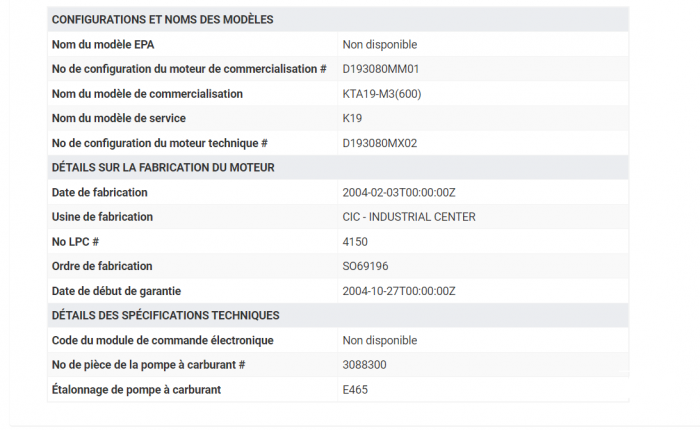Click the CIC - INDUSTRIAL CENTER value
This screenshot has height=430, width=700.
tap(409, 217)
